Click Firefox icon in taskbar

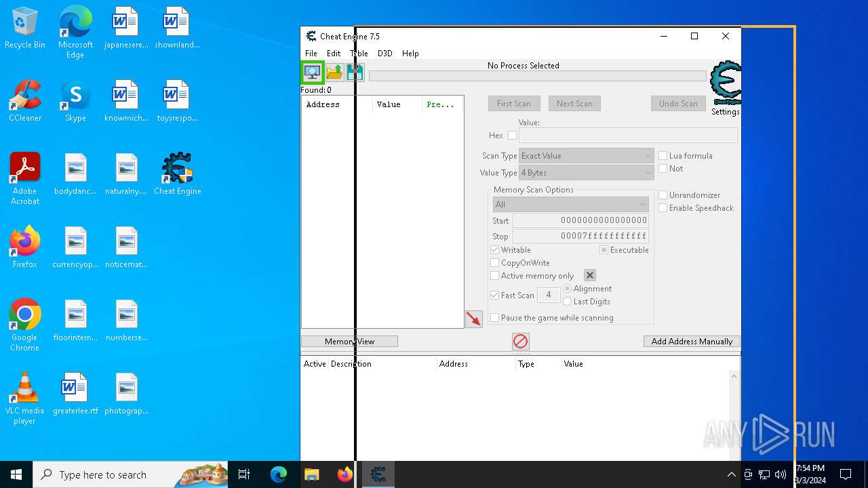(x=345, y=474)
